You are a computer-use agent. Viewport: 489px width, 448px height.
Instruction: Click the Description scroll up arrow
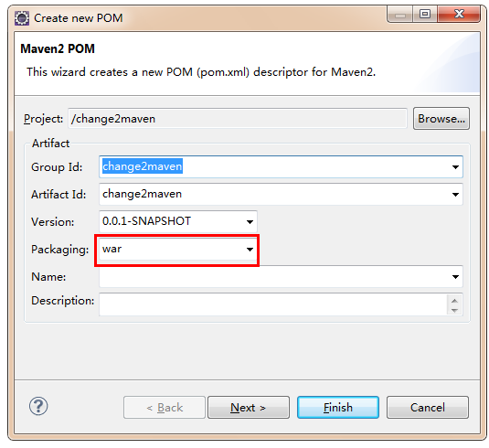[454, 301]
